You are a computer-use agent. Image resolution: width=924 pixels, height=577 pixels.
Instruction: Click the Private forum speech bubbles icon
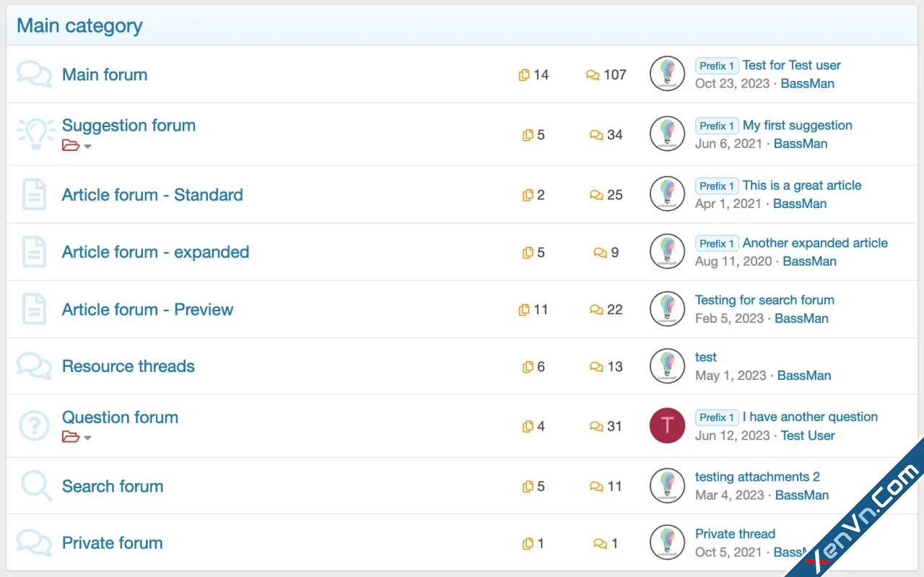[x=34, y=542]
